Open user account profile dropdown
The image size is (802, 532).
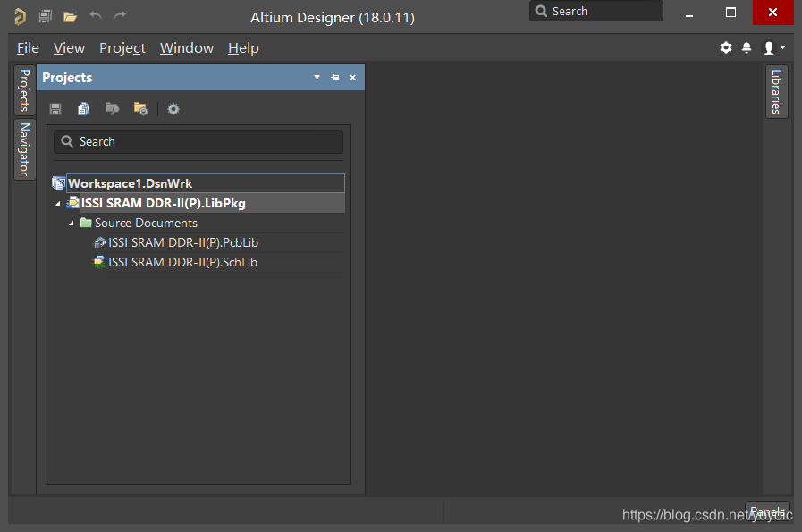774,48
